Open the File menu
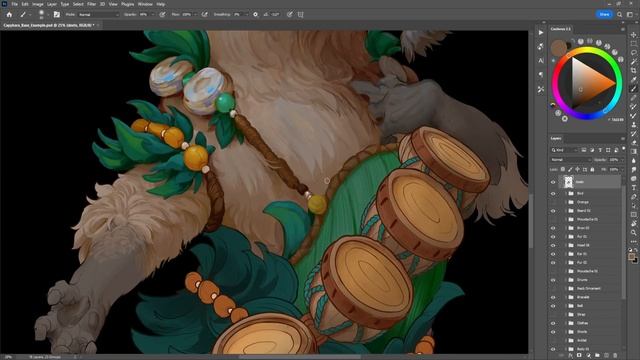 tap(14, 4)
